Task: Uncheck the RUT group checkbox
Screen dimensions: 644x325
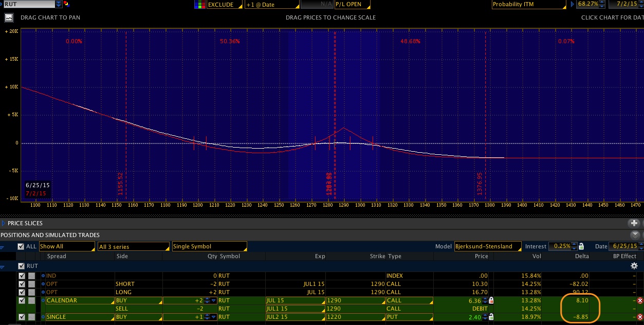Action: coord(21,266)
